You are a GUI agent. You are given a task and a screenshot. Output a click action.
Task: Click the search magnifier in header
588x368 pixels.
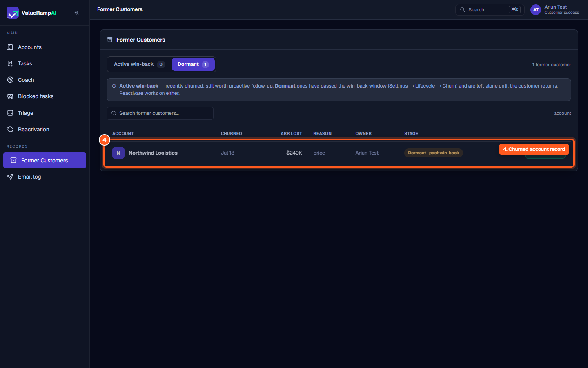463,9
